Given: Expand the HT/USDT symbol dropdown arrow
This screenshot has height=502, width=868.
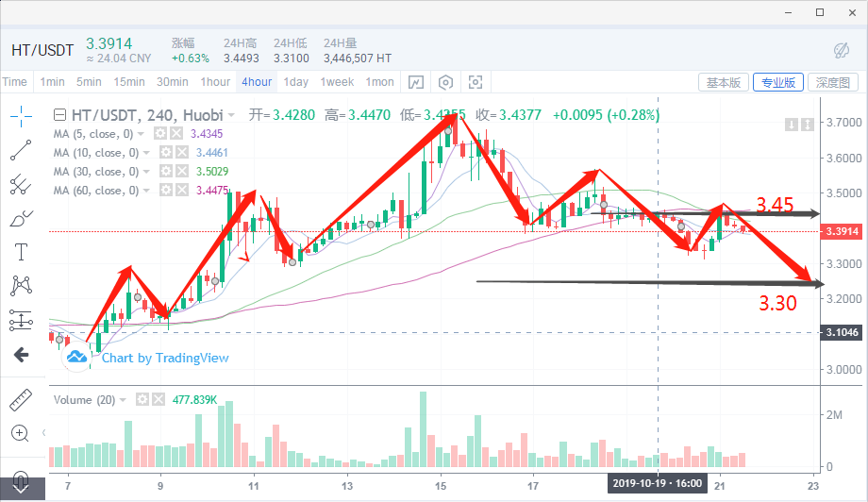Looking at the screenshot, I should [x=231, y=116].
